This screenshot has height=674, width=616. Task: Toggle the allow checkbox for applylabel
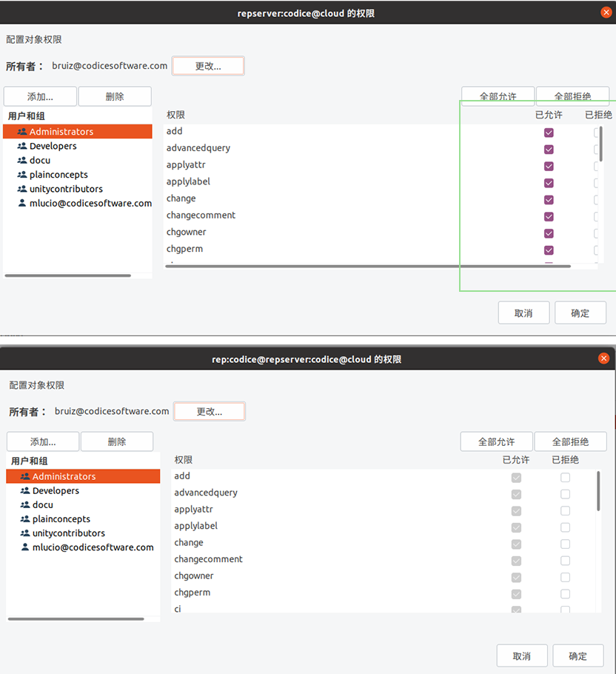pos(549,182)
